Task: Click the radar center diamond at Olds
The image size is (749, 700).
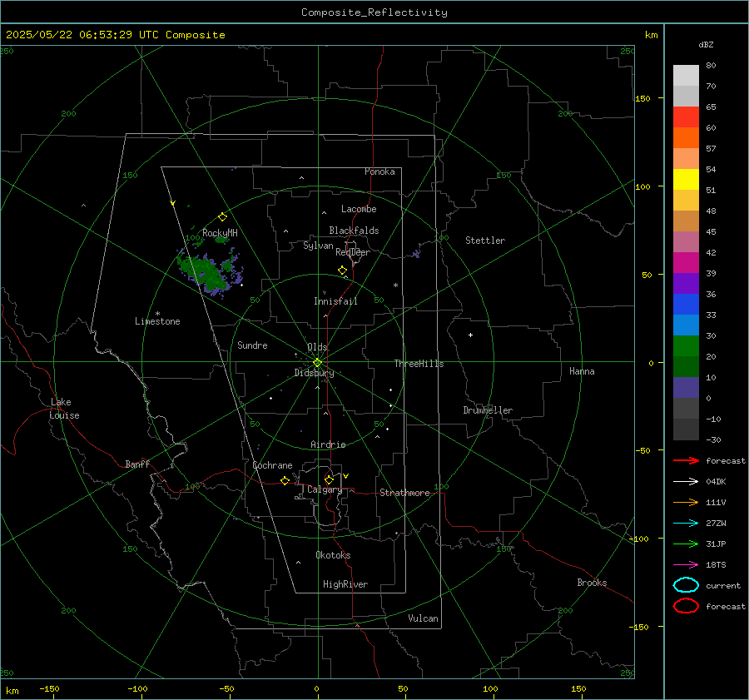Action: click(x=317, y=363)
